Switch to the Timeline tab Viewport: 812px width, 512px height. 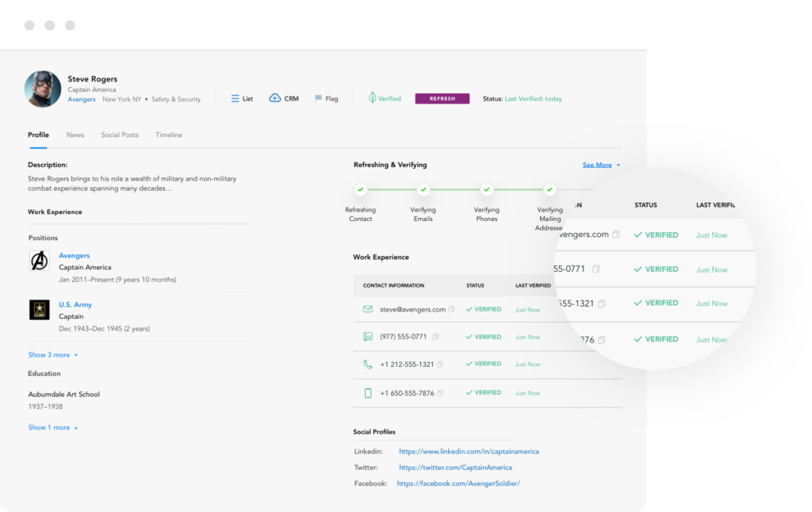[x=169, y=135]
